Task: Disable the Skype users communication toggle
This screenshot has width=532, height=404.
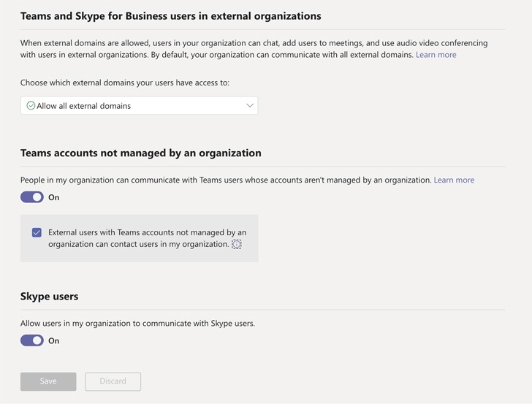Action: [32, 340]
